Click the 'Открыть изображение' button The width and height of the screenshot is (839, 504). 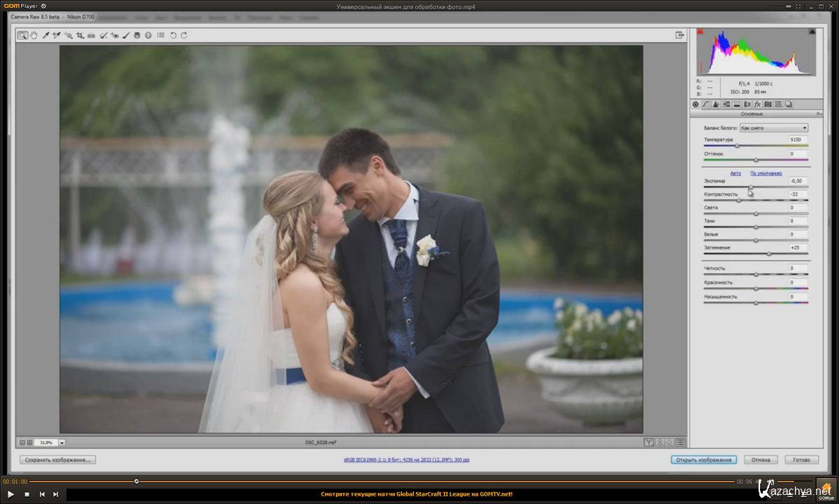pyautogui.click(x=703, y=460)
